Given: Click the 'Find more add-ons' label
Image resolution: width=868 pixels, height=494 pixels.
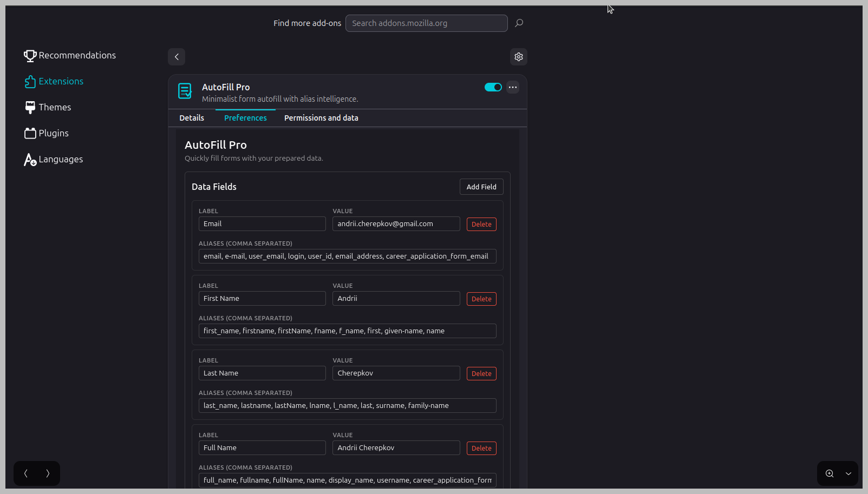Looking at the screenshot, I should point(307,23).
